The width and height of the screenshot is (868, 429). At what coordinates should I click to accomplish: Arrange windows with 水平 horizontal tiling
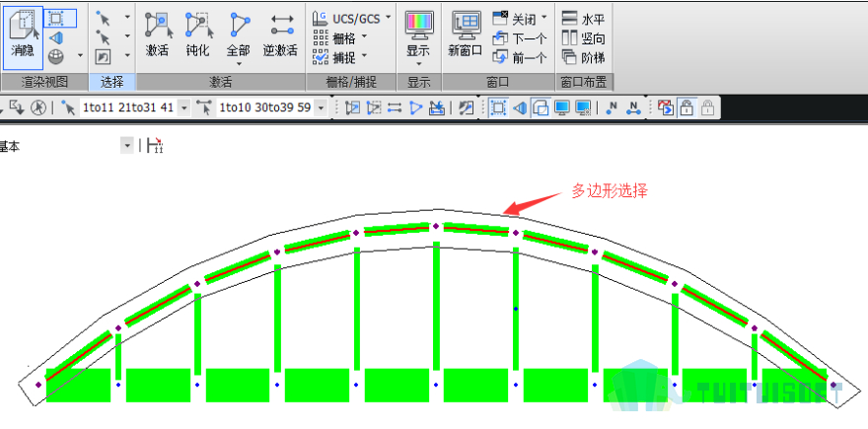pyautogui.click(x=584, y=19)
